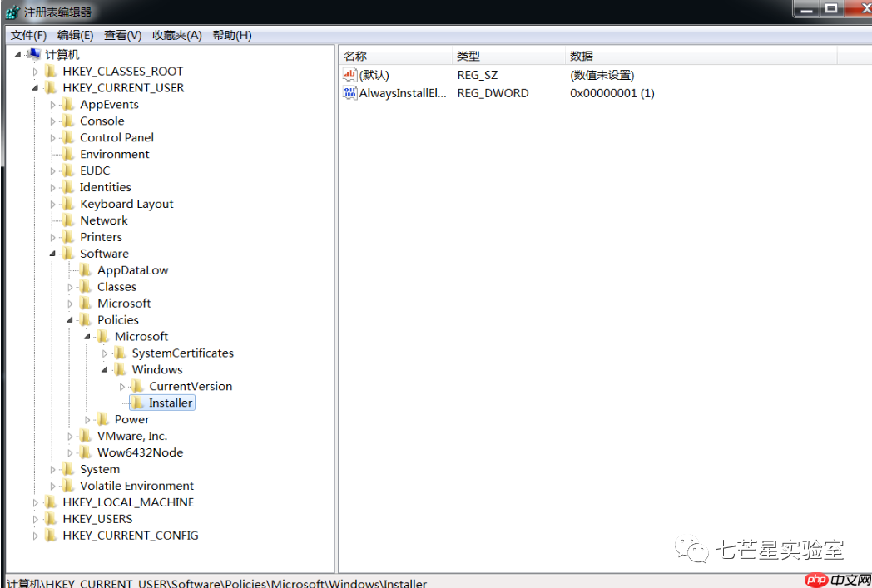Expand the SystemCertificates key

tap(104, 353)
